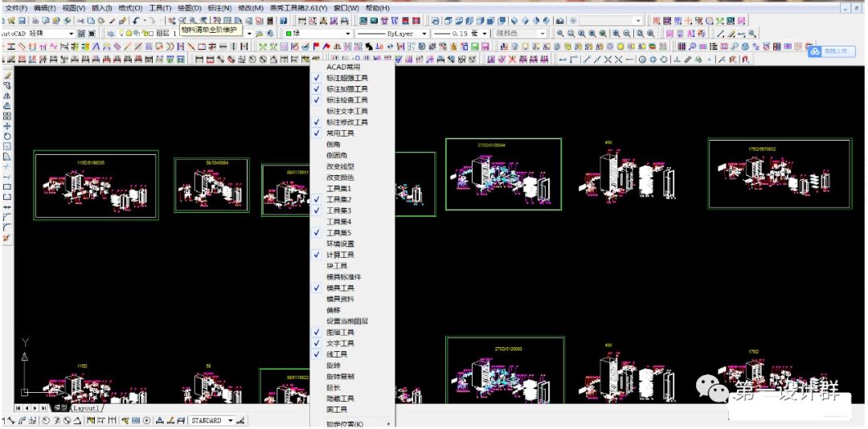Screen dimensions: 868x429
Task: Toggle 计算工具 in the toolbar list
Action: point(351,255)
